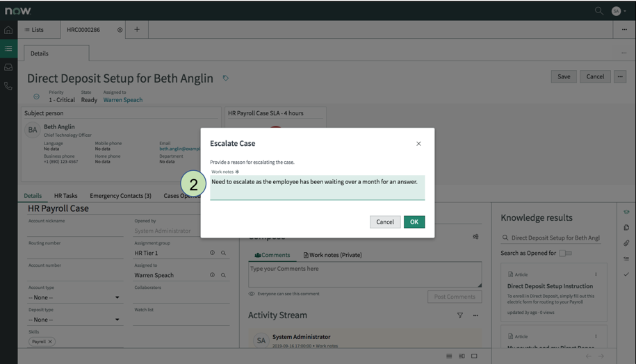
Task: Open the Deposit type dropdown
Action: 75,320
